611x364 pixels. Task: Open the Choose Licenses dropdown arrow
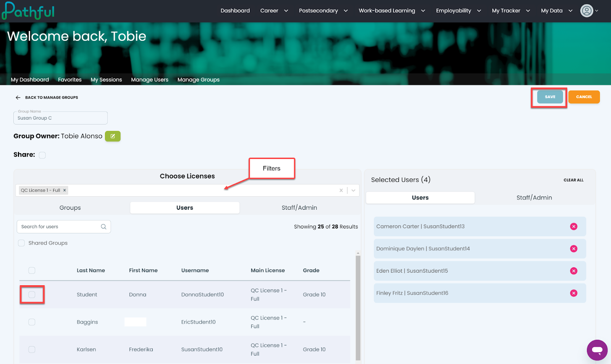354,190
